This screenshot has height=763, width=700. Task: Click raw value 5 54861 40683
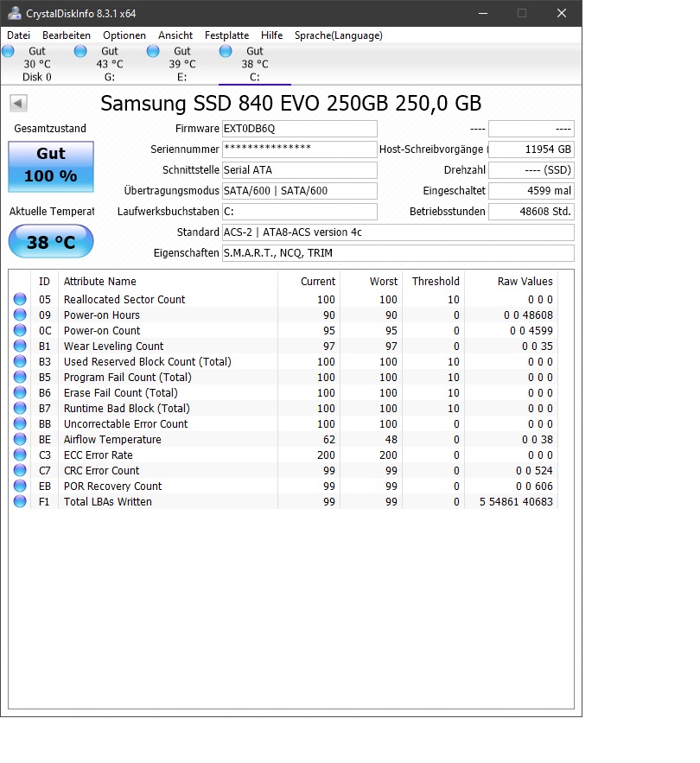coord(516,502)
